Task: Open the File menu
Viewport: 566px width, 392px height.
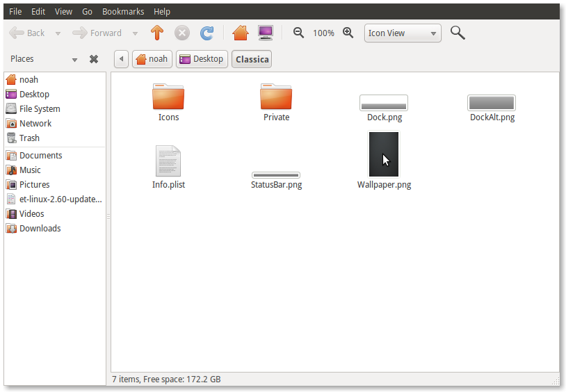Action: pos(15,12)
